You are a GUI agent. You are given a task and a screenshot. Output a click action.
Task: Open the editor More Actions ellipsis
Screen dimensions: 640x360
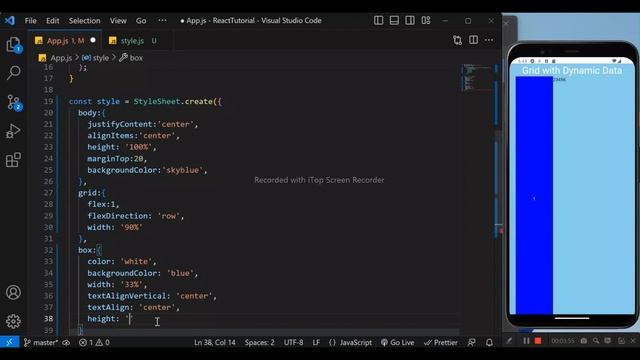489,40
